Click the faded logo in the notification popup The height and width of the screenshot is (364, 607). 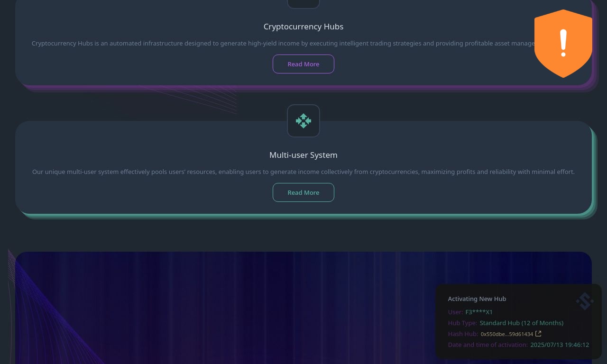click(585, 301)
